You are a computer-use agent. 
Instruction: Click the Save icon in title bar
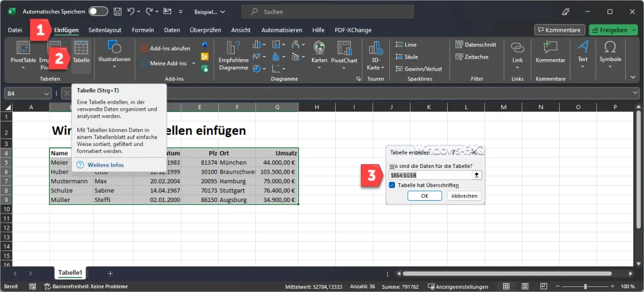pyautogui.click(x=118, y=11)
